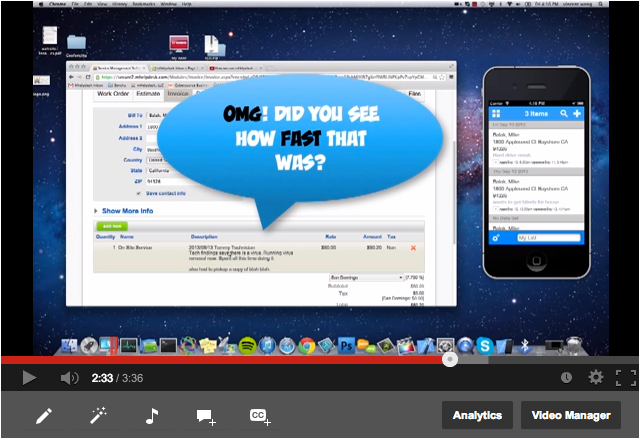Click the Trash icon in the dock
This screenshot has height=438, width=639.
574,345
